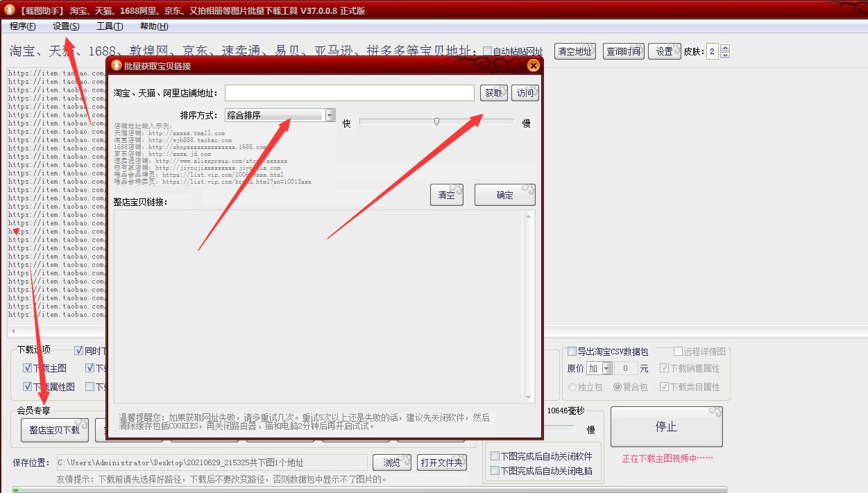Viewport: 868px width, 493px height.
Task: Click the 原价 amount field showing 0
Action: (626, 368)
